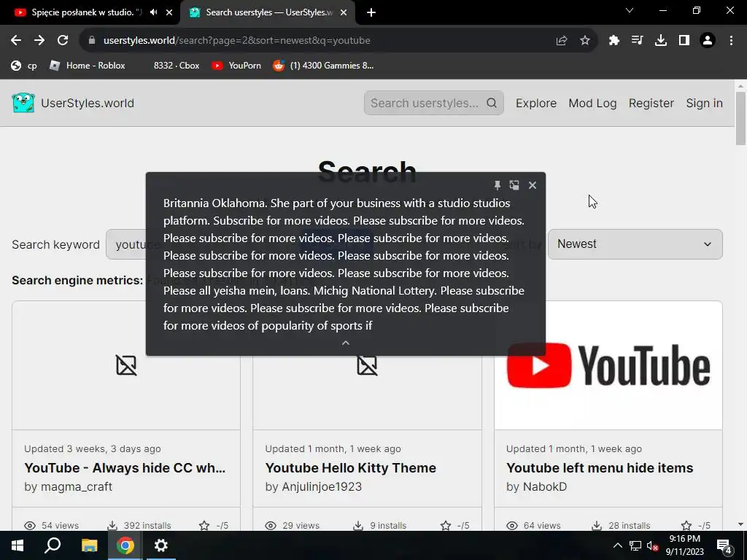Viewport: 747px width, 560px height.
Task: Open Youtube left menu hide items style
Action: 600,467
